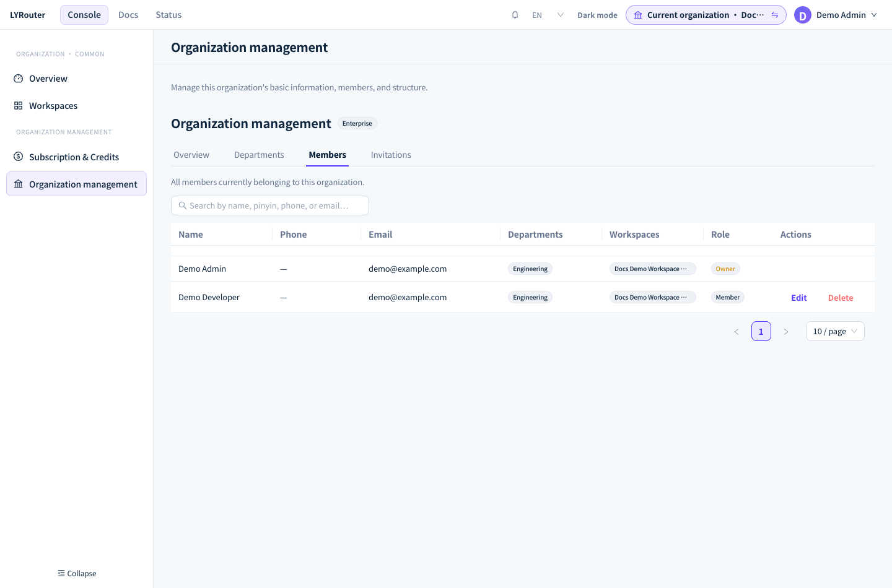
Task: Click the organization switch arrows icon
Action: pyautogui.click(x=775, y=15)
